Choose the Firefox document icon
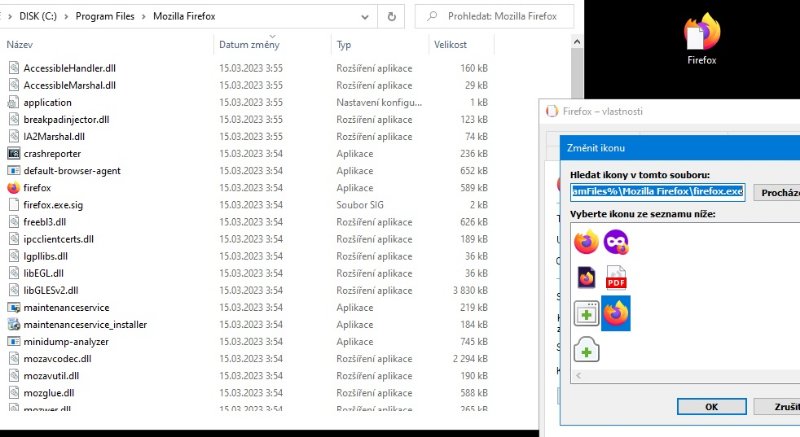The height and width of the screenshot is (437, 800). coord(586,278)
